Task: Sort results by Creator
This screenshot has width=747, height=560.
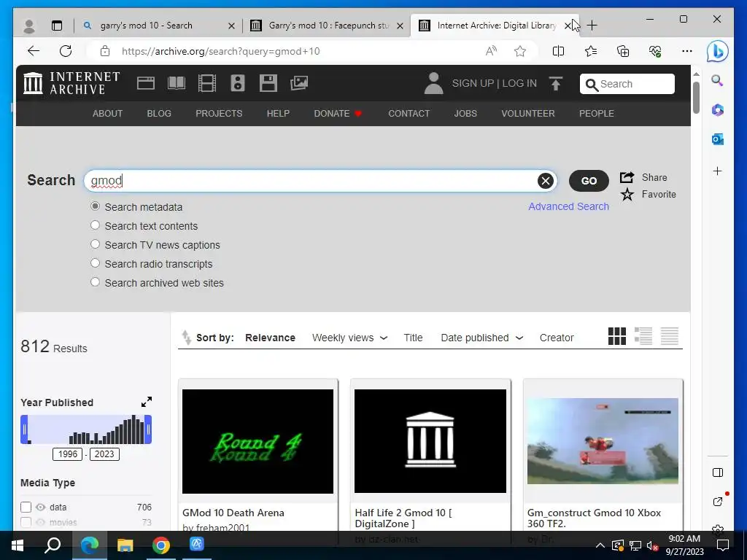Action: click(557, 338)
